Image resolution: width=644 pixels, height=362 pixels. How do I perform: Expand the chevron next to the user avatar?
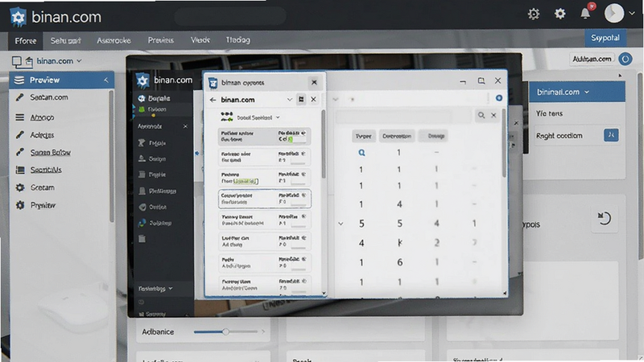click(x=632, y=13)
